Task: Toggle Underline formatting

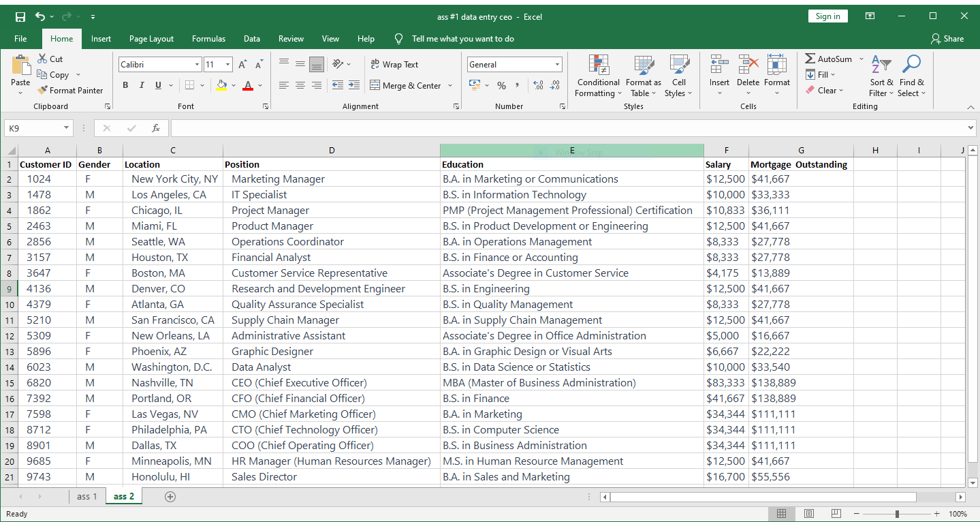Action: tap(158, 85)
